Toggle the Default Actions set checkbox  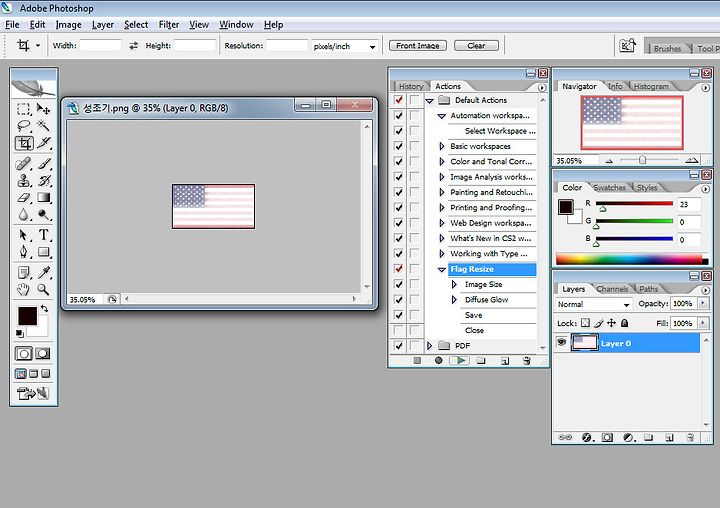click(399, 100)
